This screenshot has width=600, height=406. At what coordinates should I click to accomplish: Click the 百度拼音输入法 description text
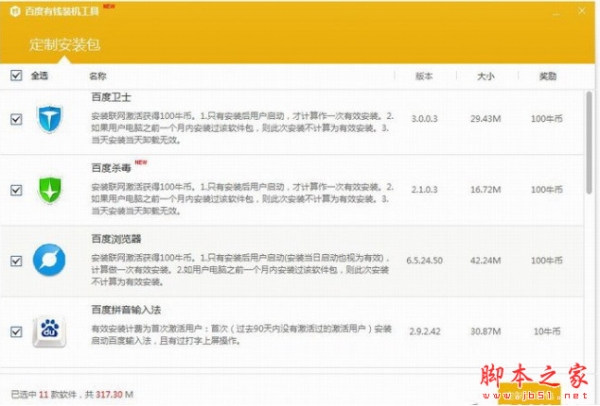click(x=241, y=334)
